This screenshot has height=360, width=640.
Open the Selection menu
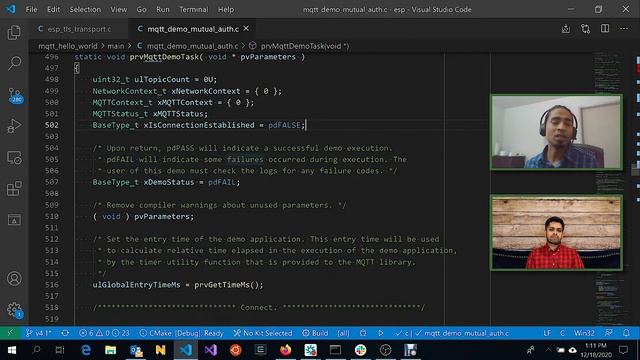(x=85, y=9)
